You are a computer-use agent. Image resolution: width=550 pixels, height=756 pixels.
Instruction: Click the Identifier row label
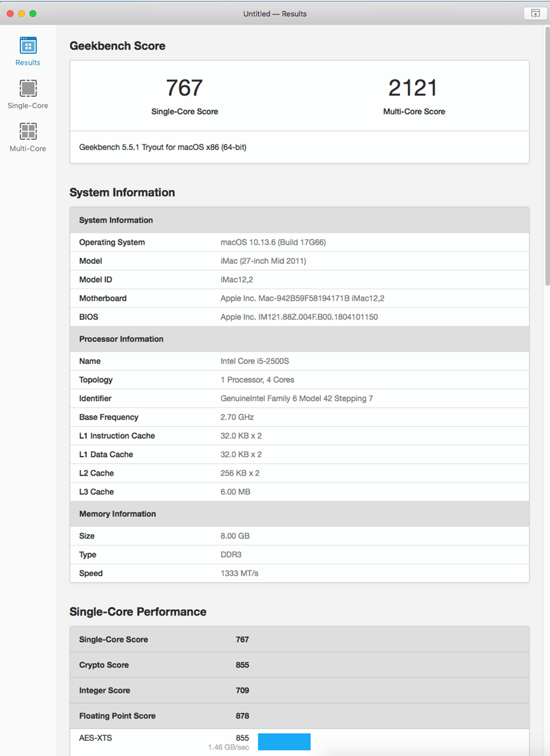(95, 398)
